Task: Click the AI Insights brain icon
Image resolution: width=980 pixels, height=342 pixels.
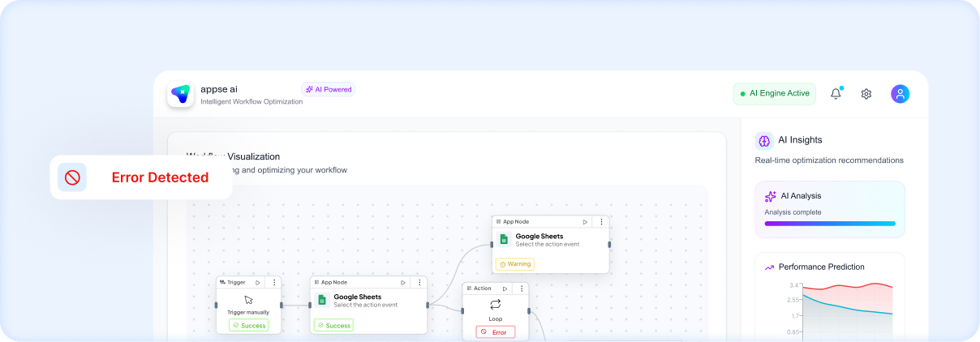Action: coord(764,141)
